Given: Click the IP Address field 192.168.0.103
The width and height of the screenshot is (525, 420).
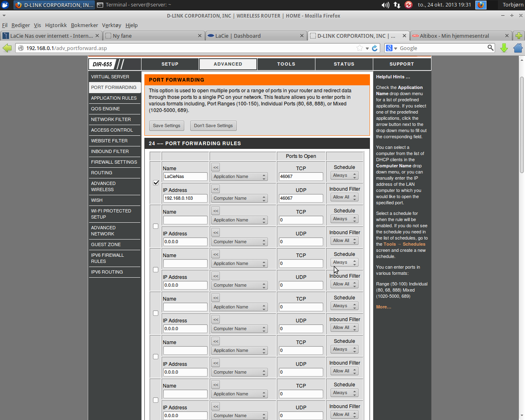Looking at the screenshot, I should [185, 198].
